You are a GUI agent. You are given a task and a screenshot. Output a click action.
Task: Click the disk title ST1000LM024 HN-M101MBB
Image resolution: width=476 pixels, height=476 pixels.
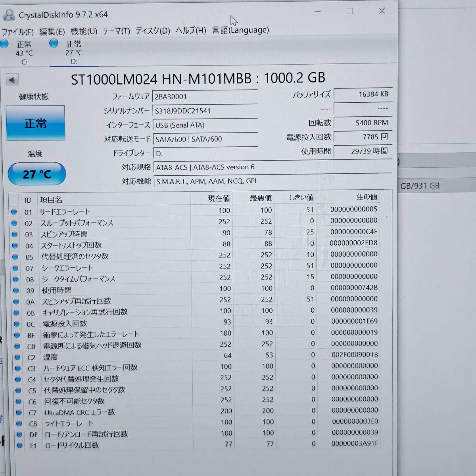[161, 79]
